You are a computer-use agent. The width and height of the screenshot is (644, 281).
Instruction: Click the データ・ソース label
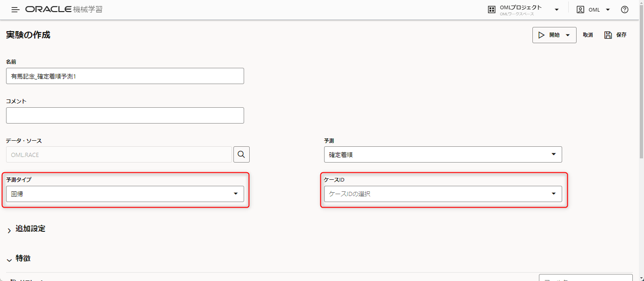pyautogui.click(x=24, y=140)
